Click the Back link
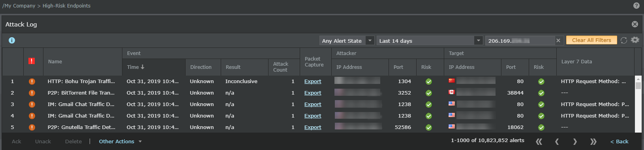This screenshot has width=644, height=150. coord(619,141)
